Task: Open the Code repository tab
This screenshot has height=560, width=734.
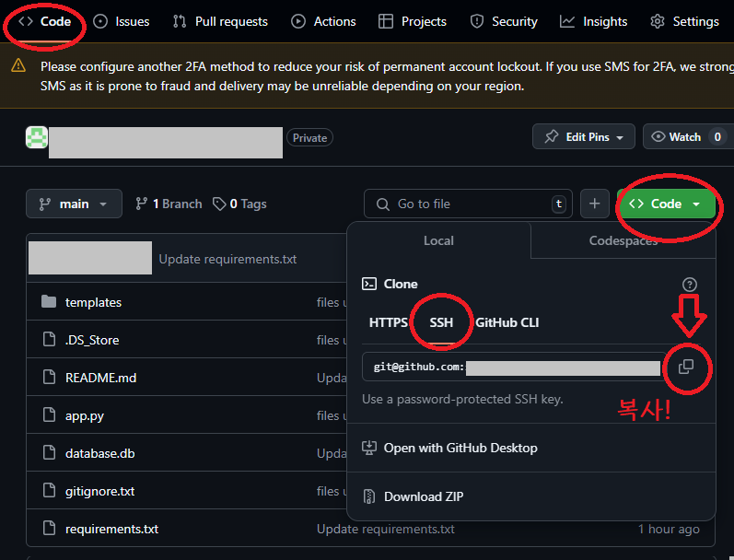Action: click(45, 21)
